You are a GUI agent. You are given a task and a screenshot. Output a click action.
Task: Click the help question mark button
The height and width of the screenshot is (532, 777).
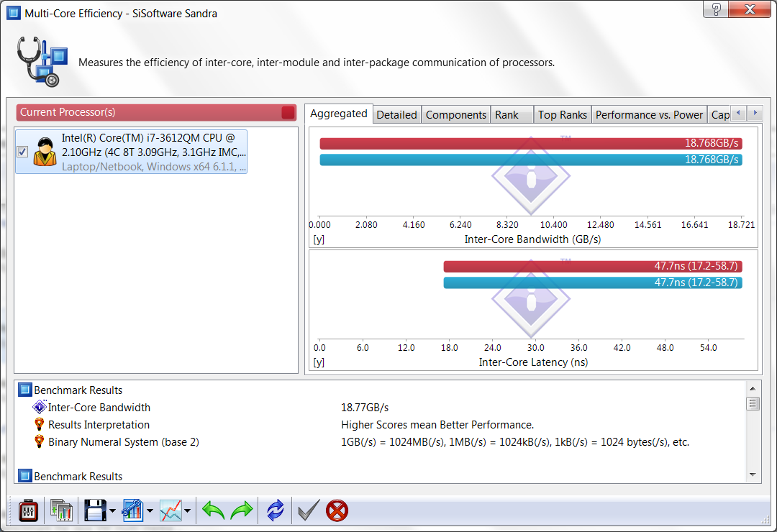(717, 9)
